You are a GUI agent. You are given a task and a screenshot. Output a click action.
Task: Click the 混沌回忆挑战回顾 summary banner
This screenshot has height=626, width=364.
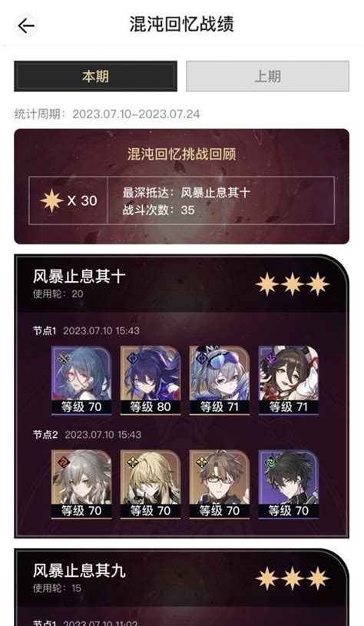point(181,186)
